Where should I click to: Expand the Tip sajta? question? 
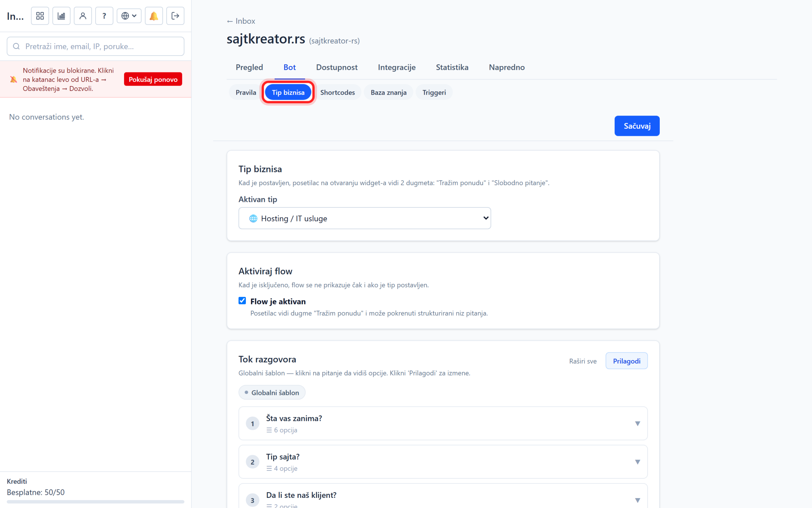[x=443, y=462]
